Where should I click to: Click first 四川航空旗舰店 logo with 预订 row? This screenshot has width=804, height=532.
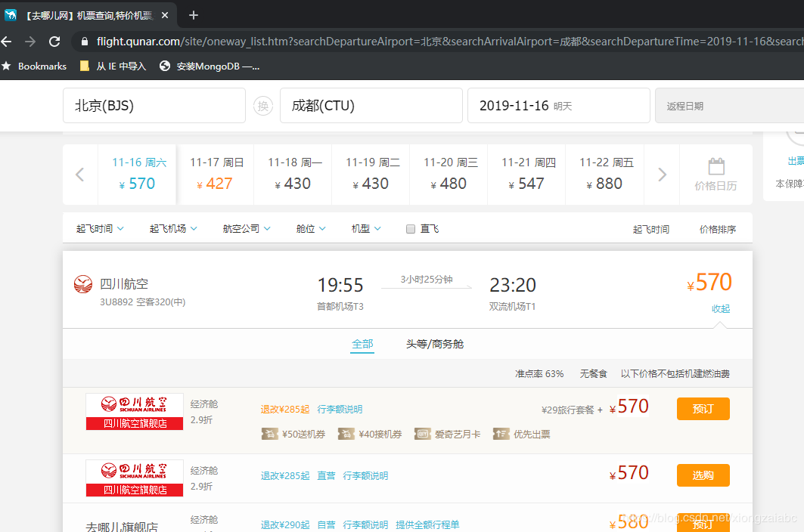click(x=135, y=412)
